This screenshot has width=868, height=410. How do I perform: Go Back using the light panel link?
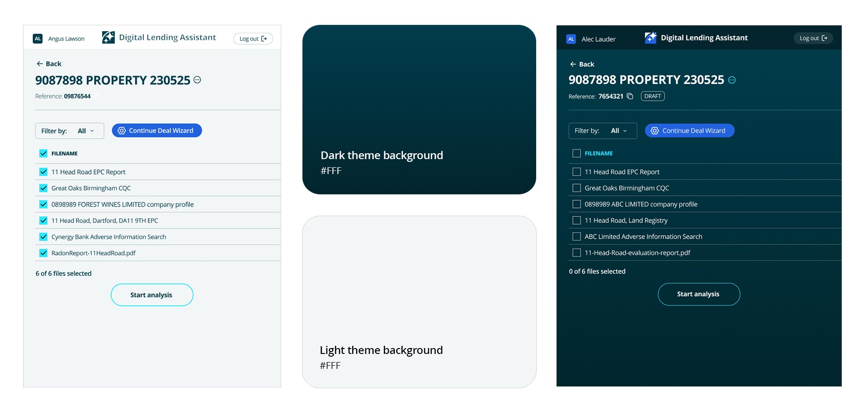point(49,64)
